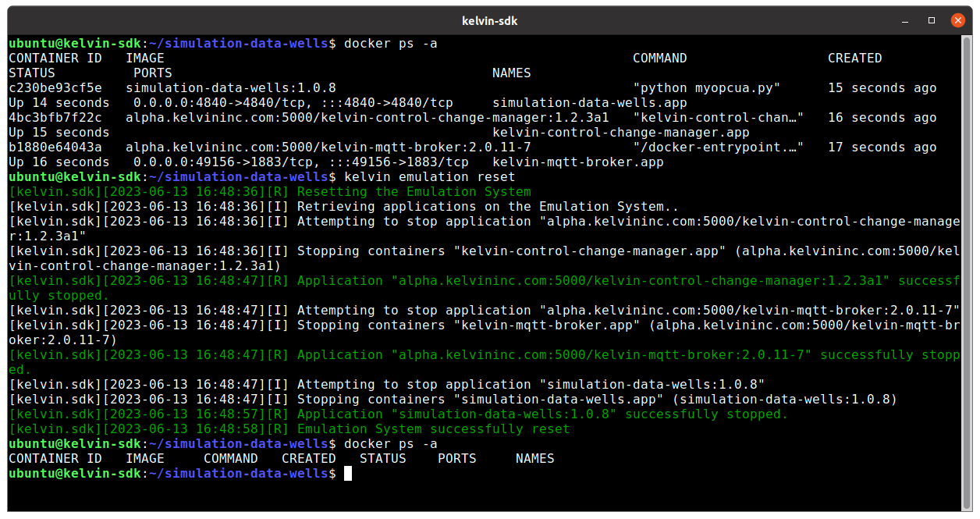Click the kelvin-sdk window title
Screen dimensions: 980x519
click(489, 20)
